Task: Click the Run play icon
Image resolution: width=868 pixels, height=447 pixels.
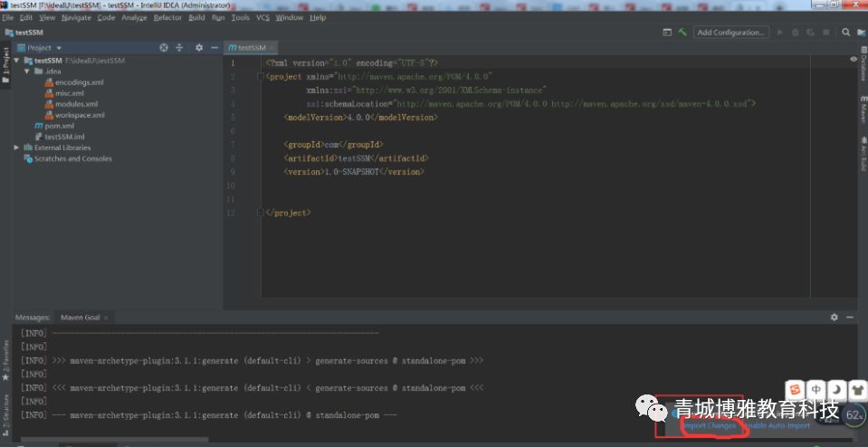Action: (780, 32)
